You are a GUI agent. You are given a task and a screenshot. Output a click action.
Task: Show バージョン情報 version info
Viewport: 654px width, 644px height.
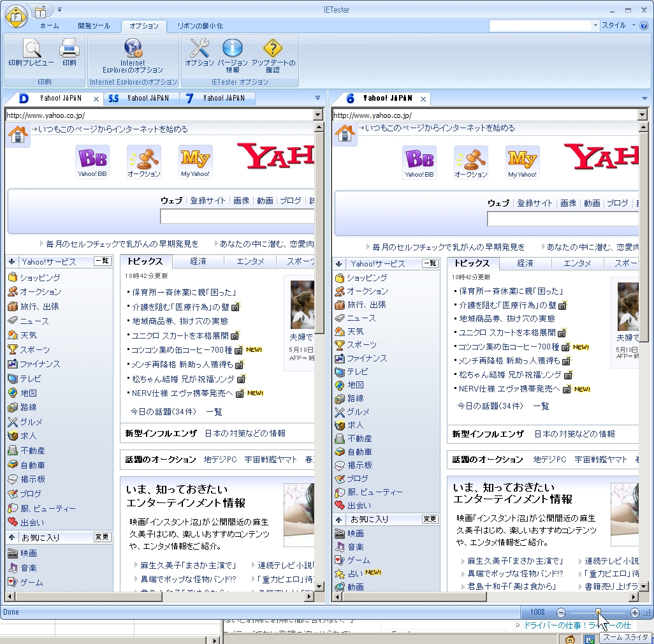(232, 55)
